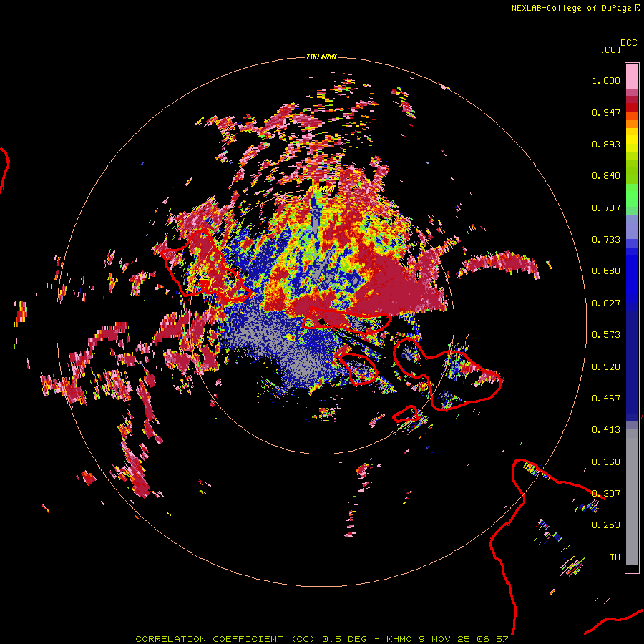Select the 0.520 scale value
Image resolution: width=644 pixels, height=644 pixels.
coord(606,367)
